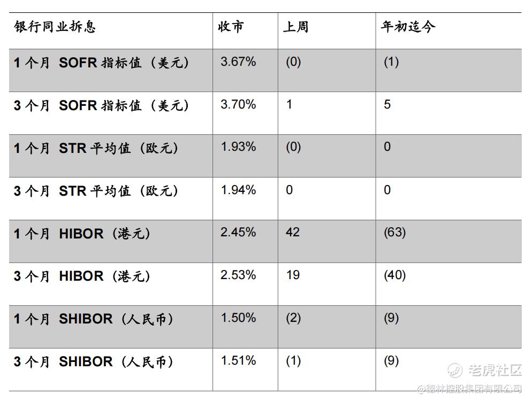The width and height of the screenshot is (532, 401).
Task: Select the 1个月 SHIBOR (人民币) row label
Action: coord(93,319)
